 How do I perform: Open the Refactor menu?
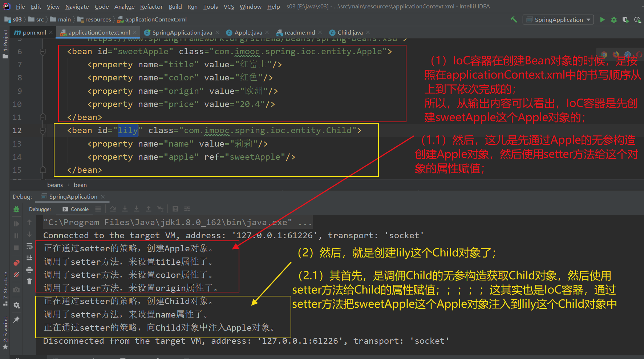[x=151, y=6]
